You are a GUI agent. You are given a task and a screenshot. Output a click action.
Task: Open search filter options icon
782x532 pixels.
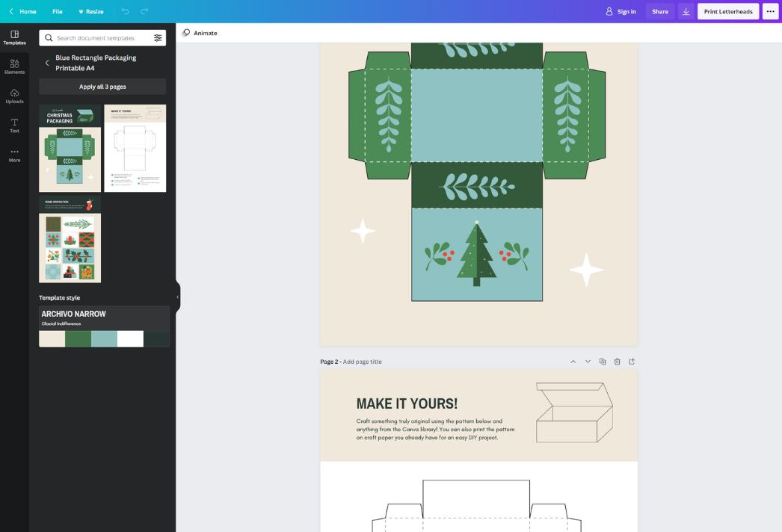coord(158,38)
